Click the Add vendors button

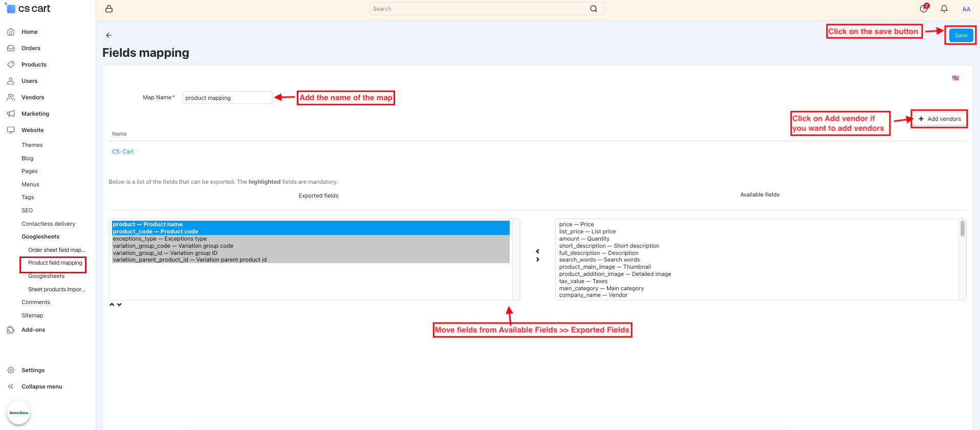pos(940,119)
